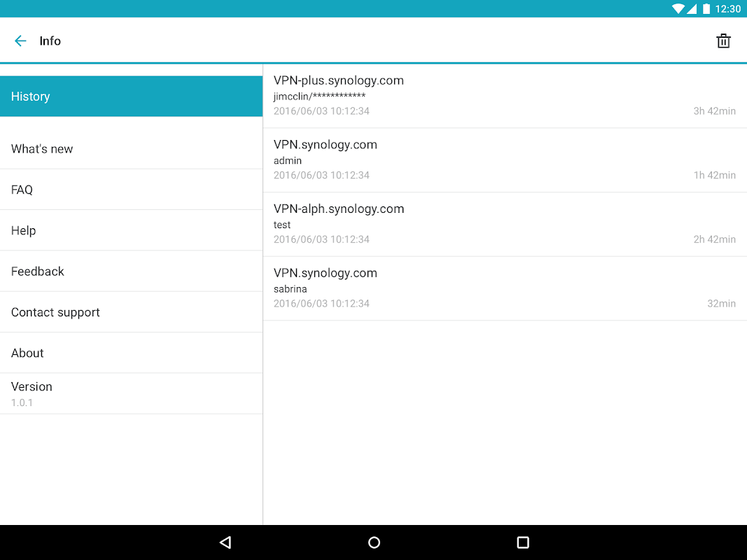Tap the Android back navigation button
Screen dimensions: 747x560
coord(225,542)
